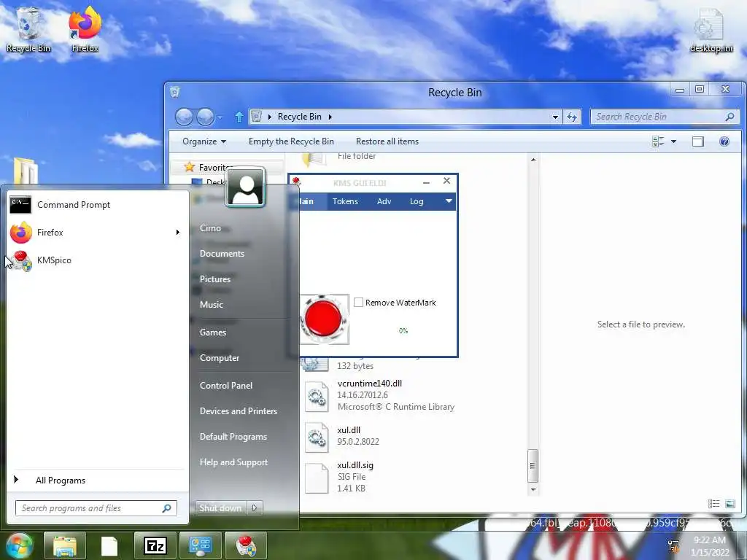Switch to large icons view in status bar
The image size is (747, 560).
(729, 503)
